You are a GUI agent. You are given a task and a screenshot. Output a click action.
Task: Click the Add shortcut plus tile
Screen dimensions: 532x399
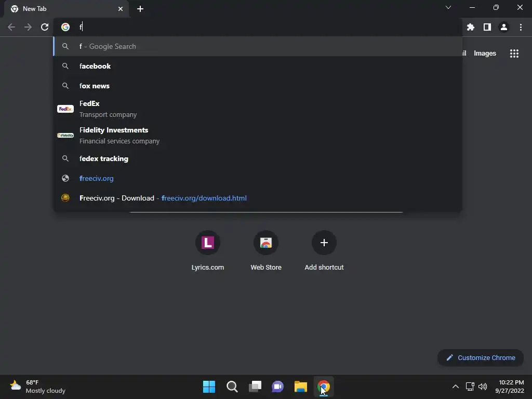pyautogui.click(x=324, y=251)
